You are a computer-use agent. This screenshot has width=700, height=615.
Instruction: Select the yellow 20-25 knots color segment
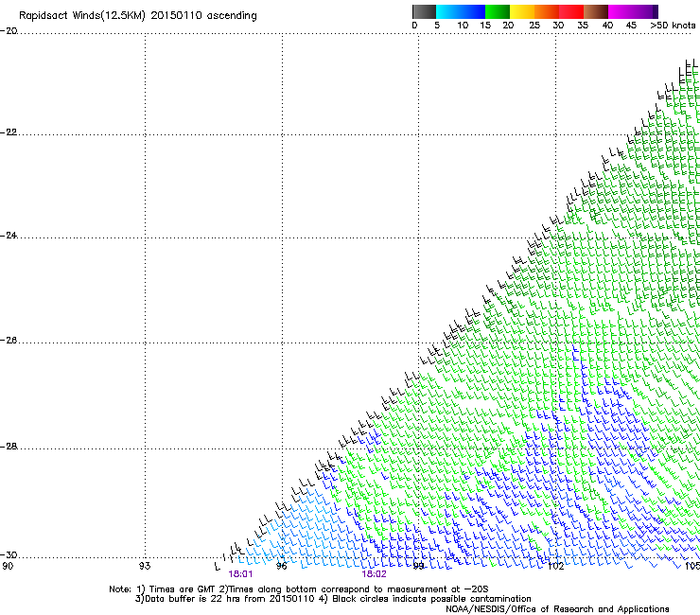[522, 11]
